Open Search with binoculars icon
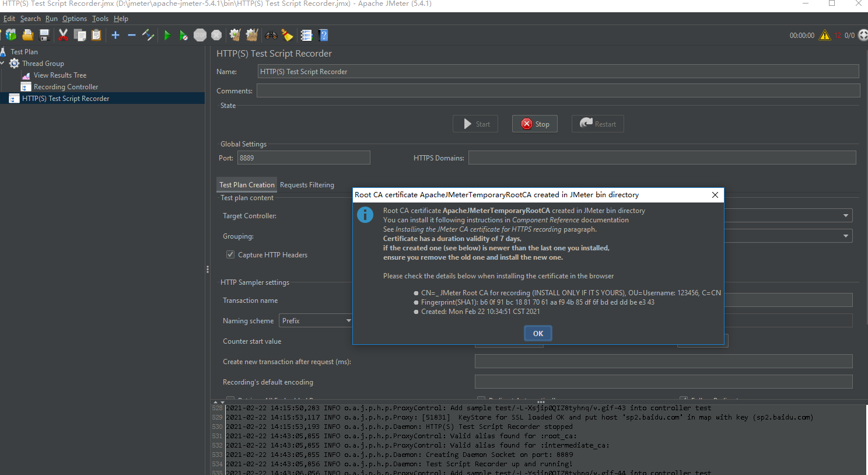 tap(271, 35)
